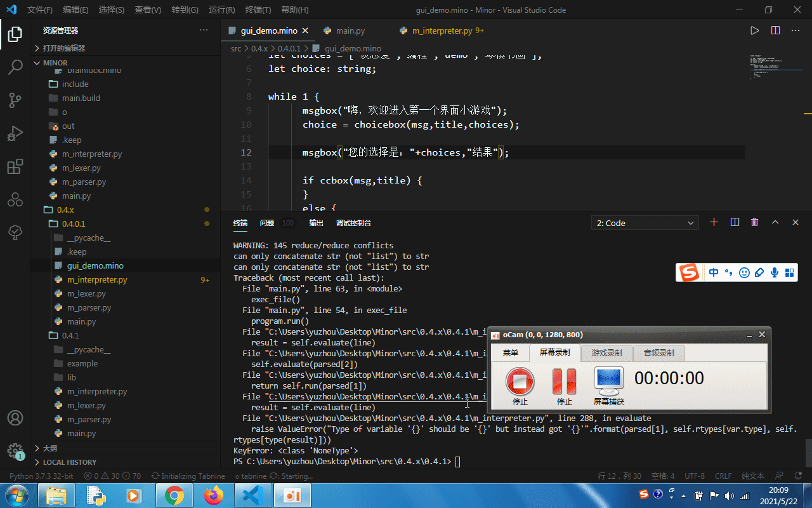Select the 游戏录制 tab in oCam
Screen dimensions: 812x508
point(606,352)
